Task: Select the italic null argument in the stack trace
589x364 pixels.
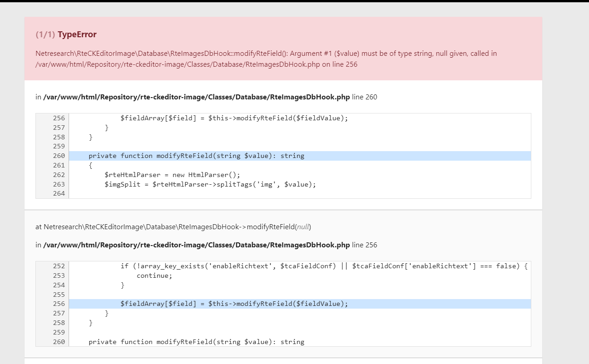Action: point(305,226)
